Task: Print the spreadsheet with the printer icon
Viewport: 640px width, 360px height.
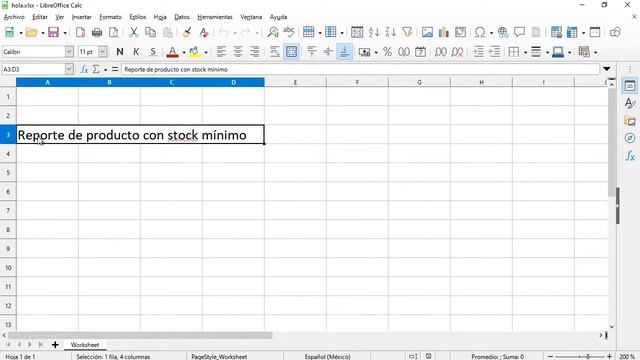Action: (97, 32)
